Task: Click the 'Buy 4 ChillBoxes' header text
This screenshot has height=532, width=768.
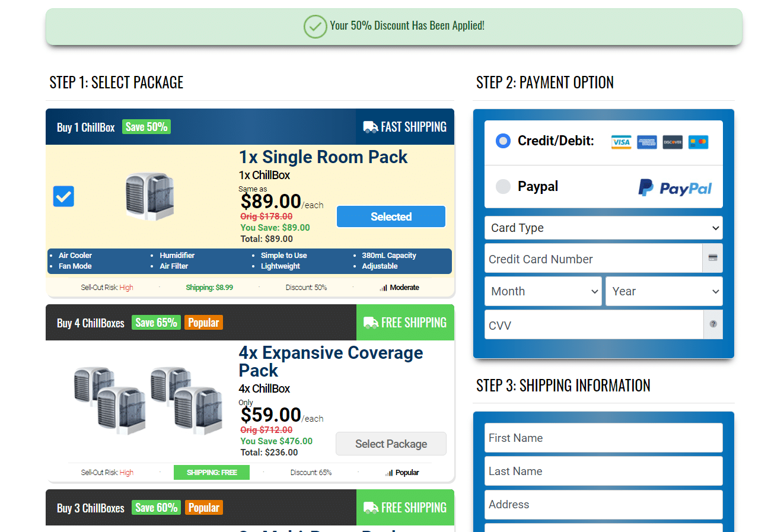Action: (91, 323)
